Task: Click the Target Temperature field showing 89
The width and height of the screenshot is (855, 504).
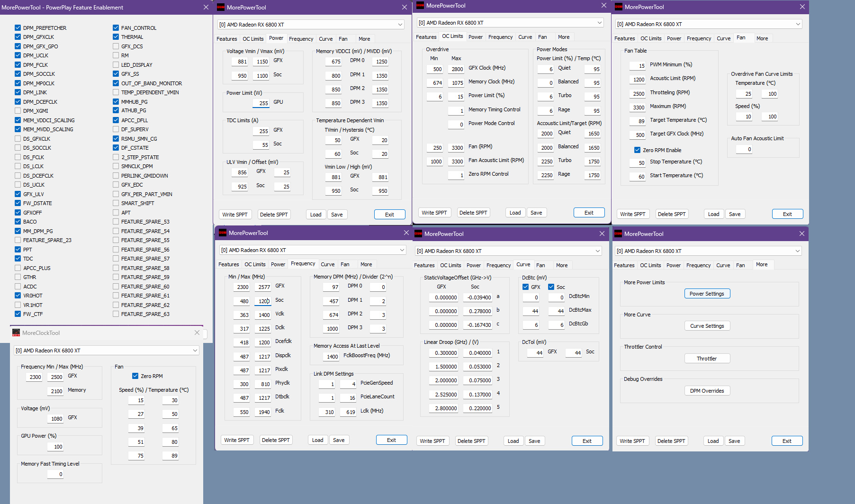Action: tap(638, 121)
